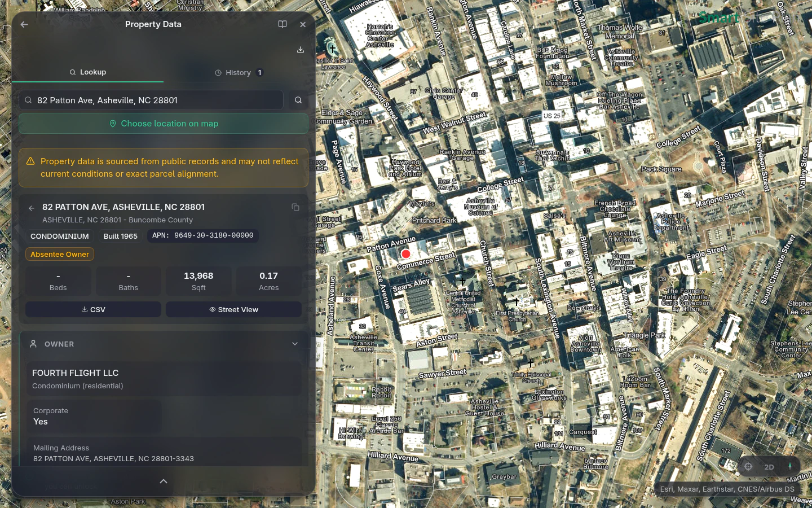Click Triangle Park map label
This screenshot has width=812, height=508.
645,335
